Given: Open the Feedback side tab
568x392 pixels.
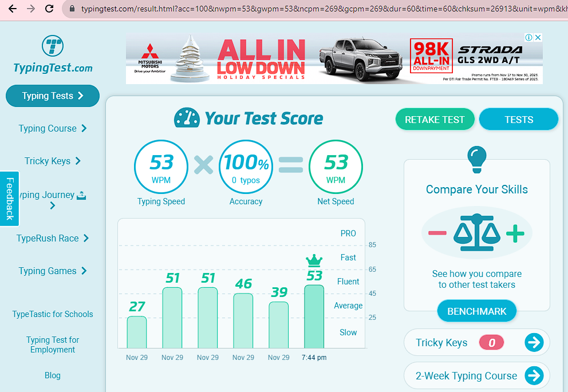Looking at the screenshot, I should coord(10,199).
